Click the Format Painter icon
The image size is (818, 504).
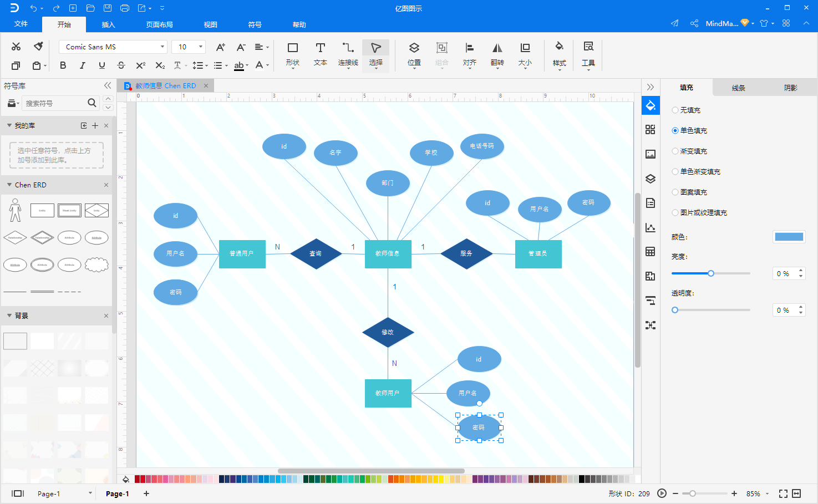(x=38, y=47)
